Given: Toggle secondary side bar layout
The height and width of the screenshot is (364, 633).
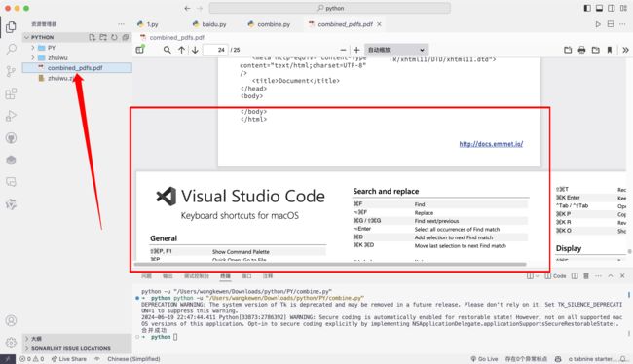Looking at the screenshot, I should [612, 8].
